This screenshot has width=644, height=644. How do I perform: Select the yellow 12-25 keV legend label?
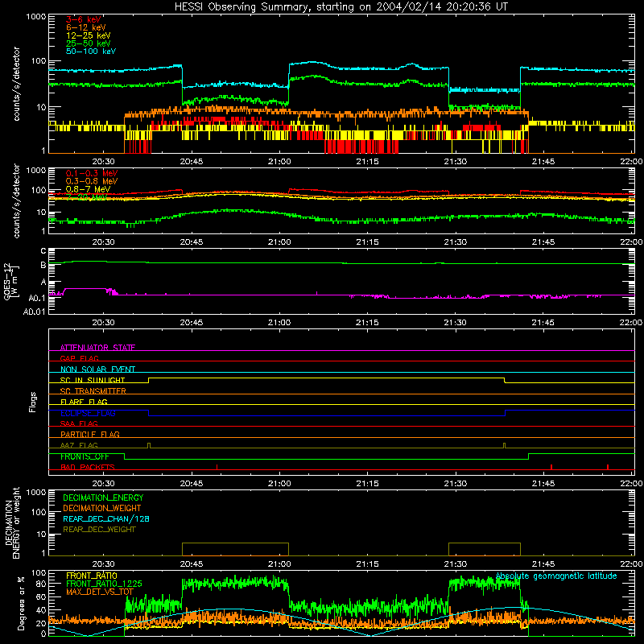point(89,35)
